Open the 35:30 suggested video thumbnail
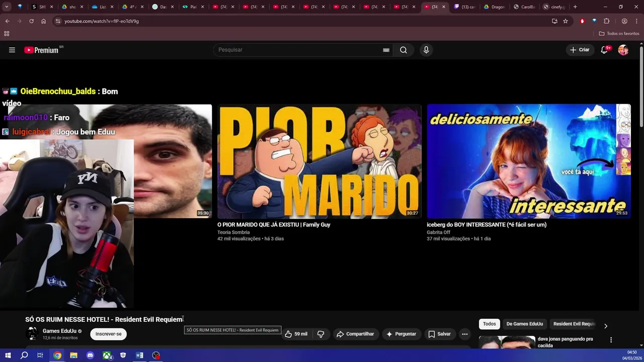Viewport: 644px width, 362px height. pos(173,161)
